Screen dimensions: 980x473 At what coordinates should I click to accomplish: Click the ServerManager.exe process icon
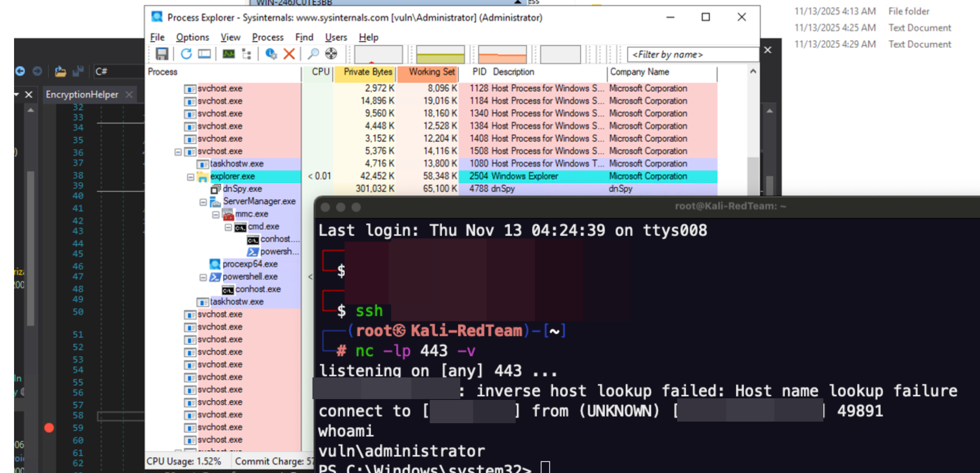[216, 202]
